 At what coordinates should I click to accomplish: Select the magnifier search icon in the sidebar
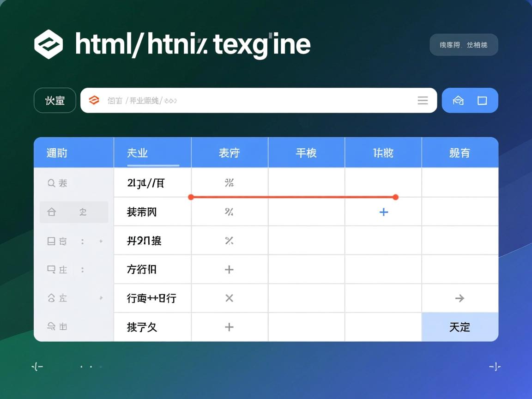pos(51,182)
